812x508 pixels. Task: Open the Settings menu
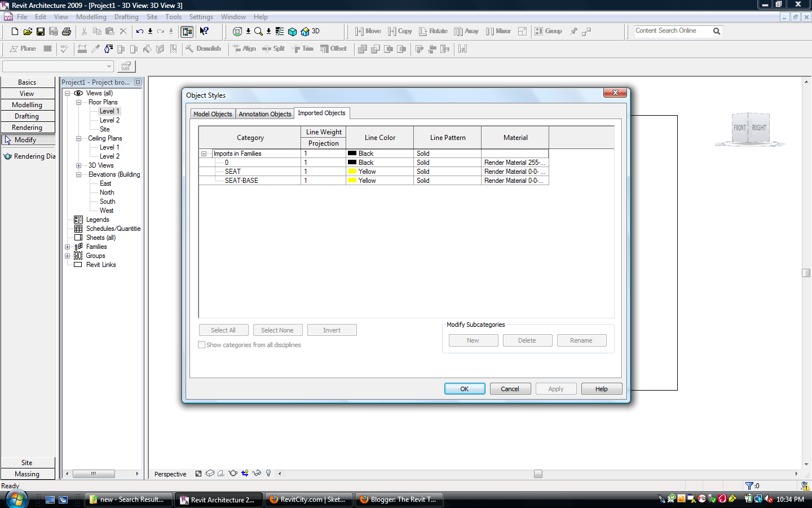[x=201, y=17]
